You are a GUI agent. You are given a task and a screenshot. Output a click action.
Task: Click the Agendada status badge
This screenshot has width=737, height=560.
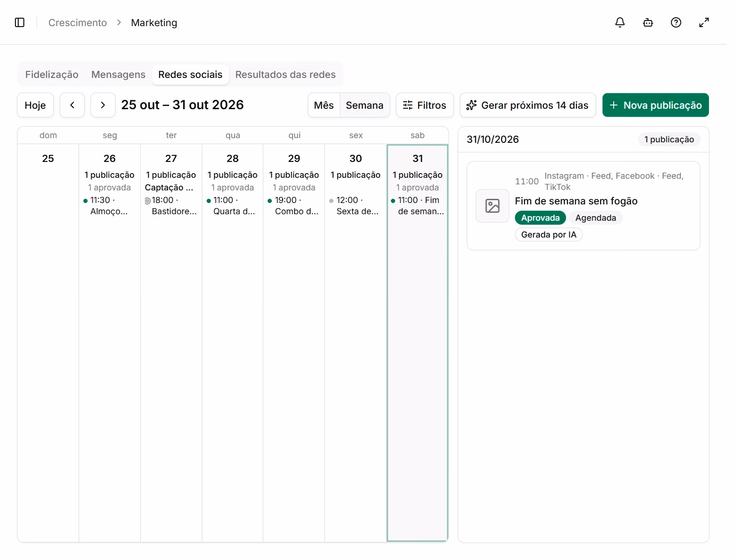point(595,218)
